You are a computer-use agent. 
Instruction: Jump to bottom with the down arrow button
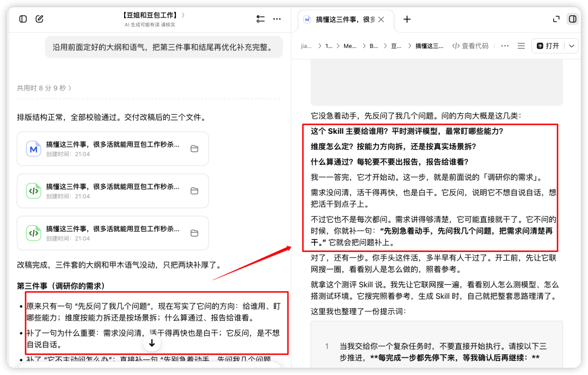(x=152, y=343)
